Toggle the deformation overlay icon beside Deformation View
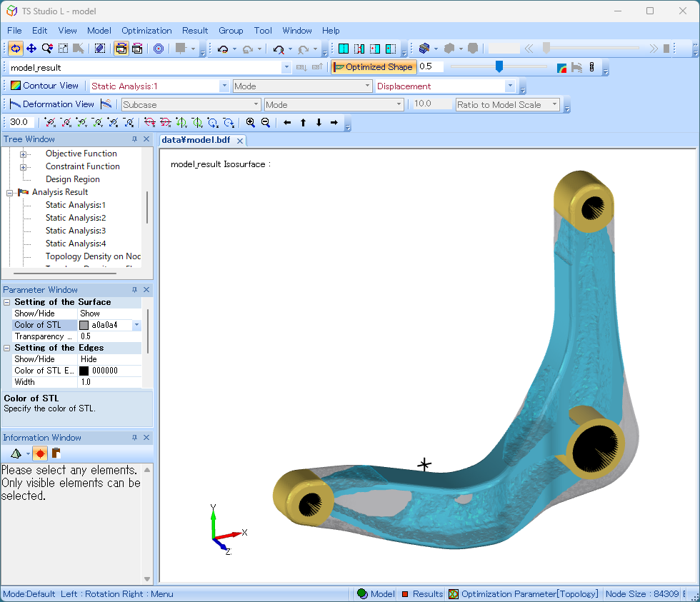 click(106, 104)
